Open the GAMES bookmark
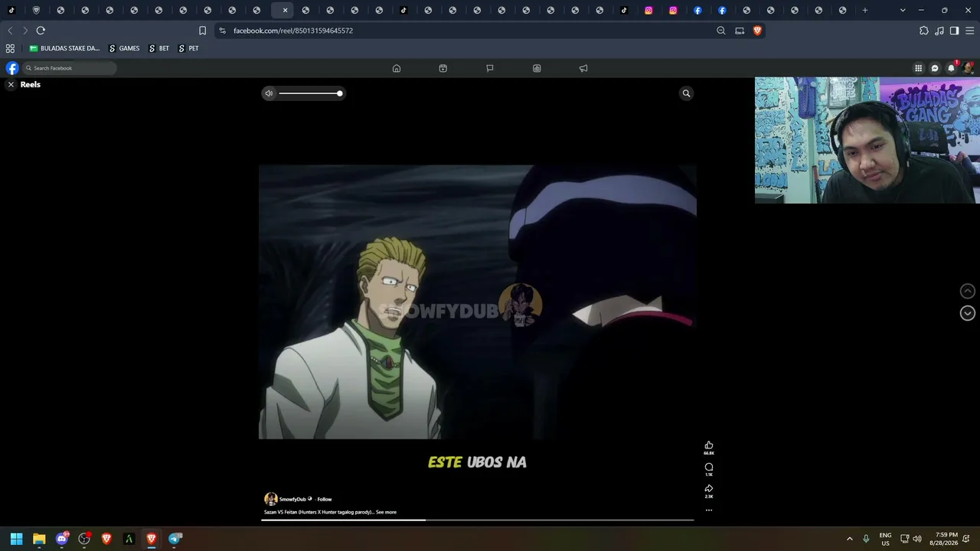The image size is (980, 551). point(124,48)
